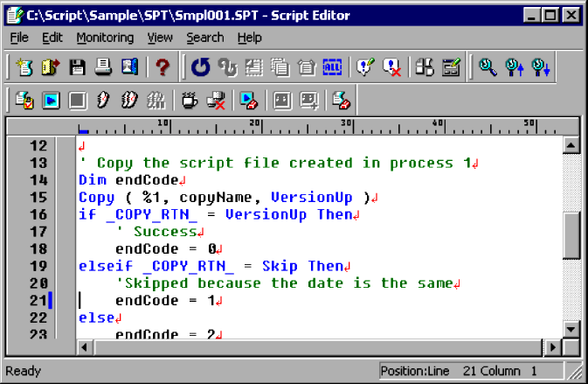Click the split panes icon
This screenshot has height=384, width=588.
click(425, 67)
